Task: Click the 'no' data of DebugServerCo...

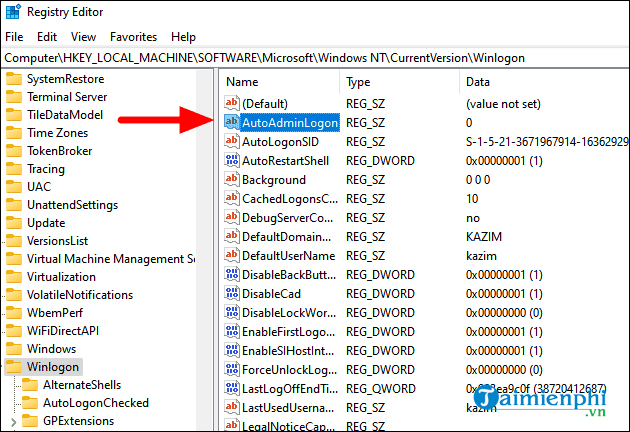Action: [473, 218]
